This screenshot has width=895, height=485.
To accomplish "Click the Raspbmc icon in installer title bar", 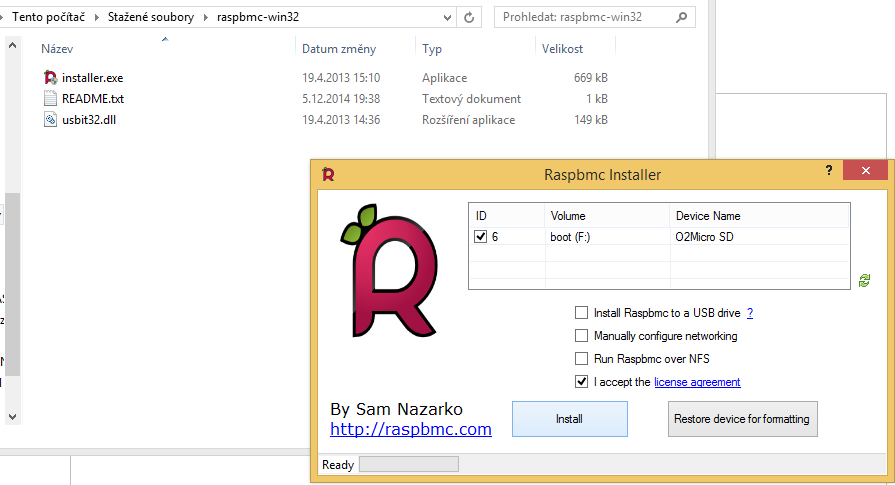I will coord(328,173).
